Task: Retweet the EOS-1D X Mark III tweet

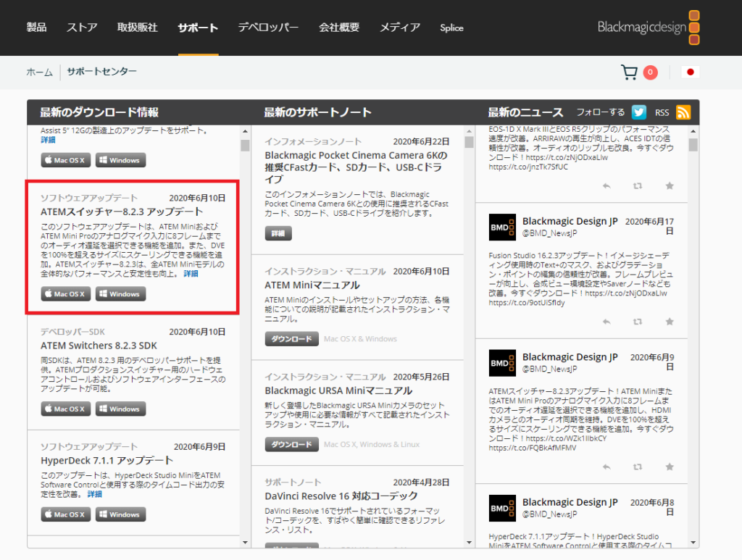Action: click(x=638, y=186)
